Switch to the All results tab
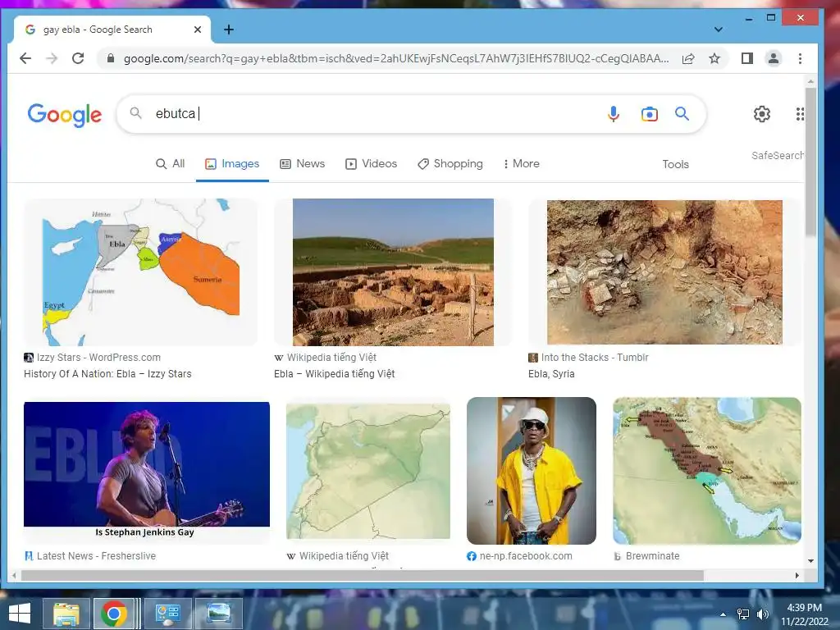 (171, 164)
